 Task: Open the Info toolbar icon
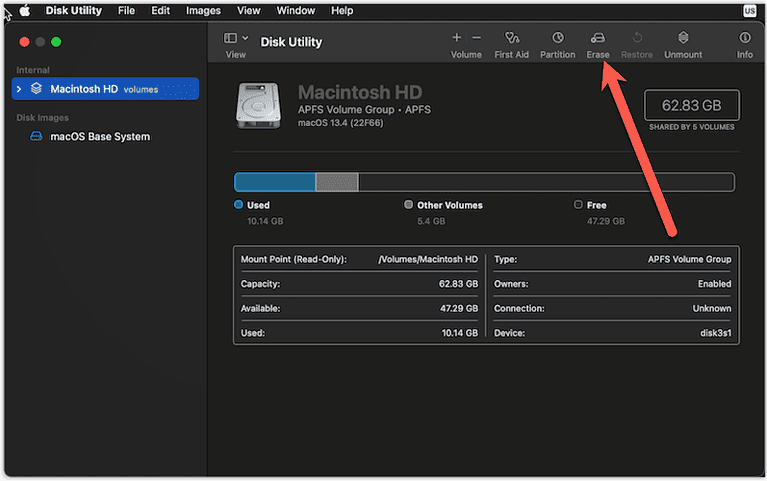click(x=744, y=38)
